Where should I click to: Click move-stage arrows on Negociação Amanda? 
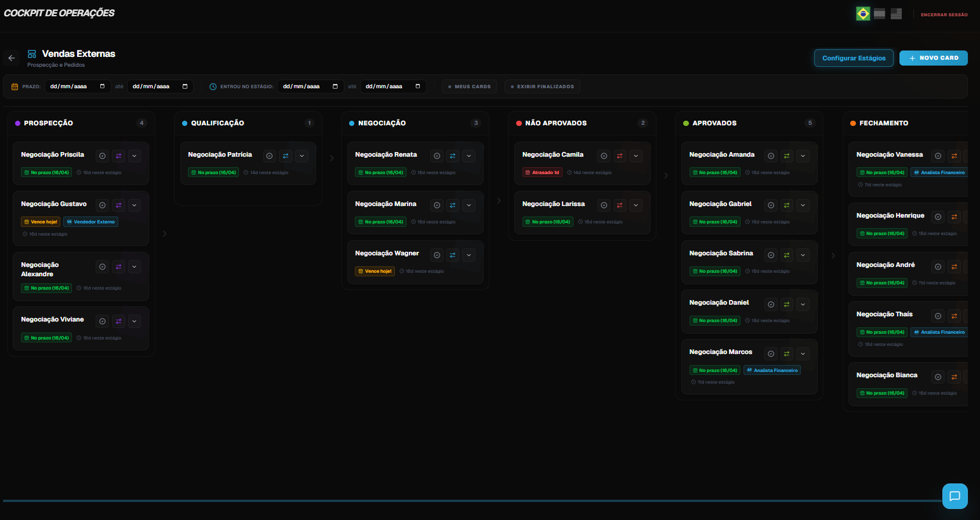point(787,156)
